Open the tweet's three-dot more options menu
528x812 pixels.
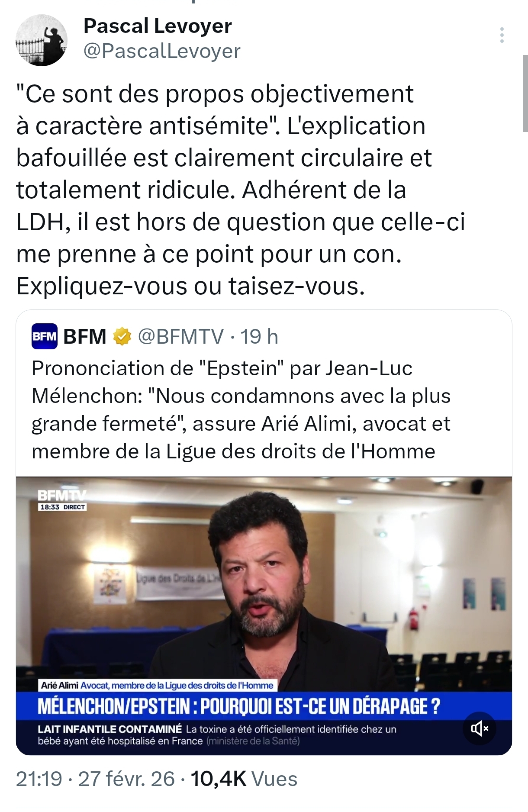pyautogui.click(x=502, y=35)
